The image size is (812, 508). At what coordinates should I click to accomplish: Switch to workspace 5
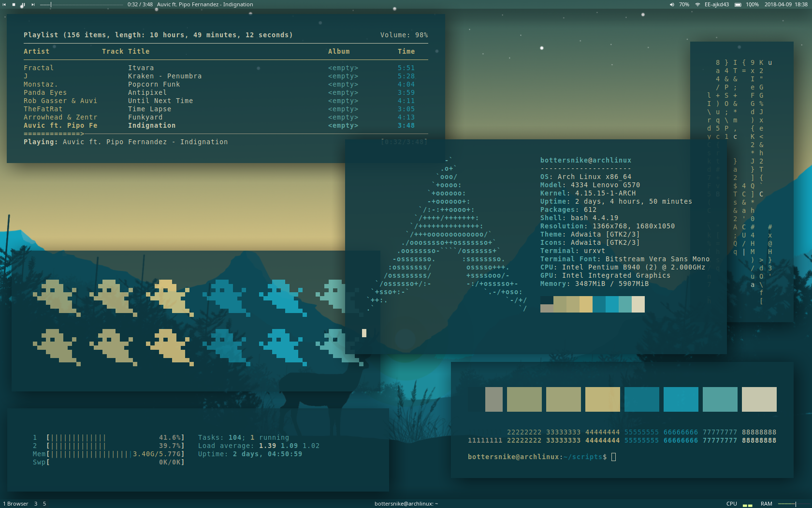point(44,504)
